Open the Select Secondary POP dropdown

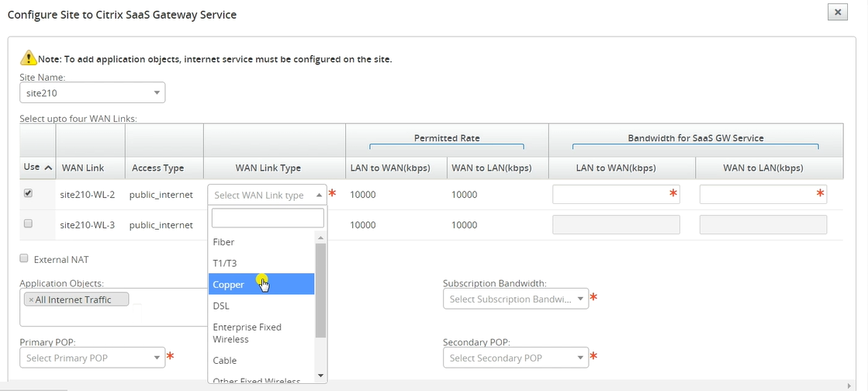pos(515,358)
